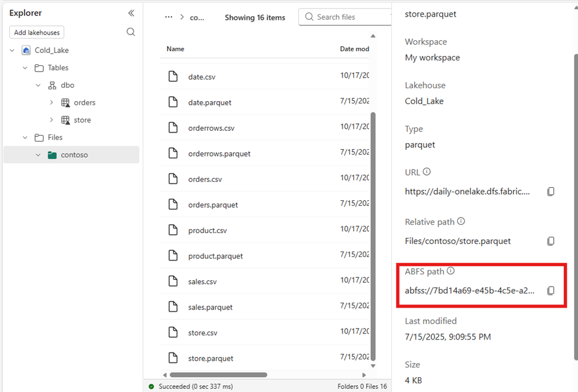The width and height of the screenshot is (578, 392).
Task: Click the green Succeeded status icon
Action: coord(153,386)
